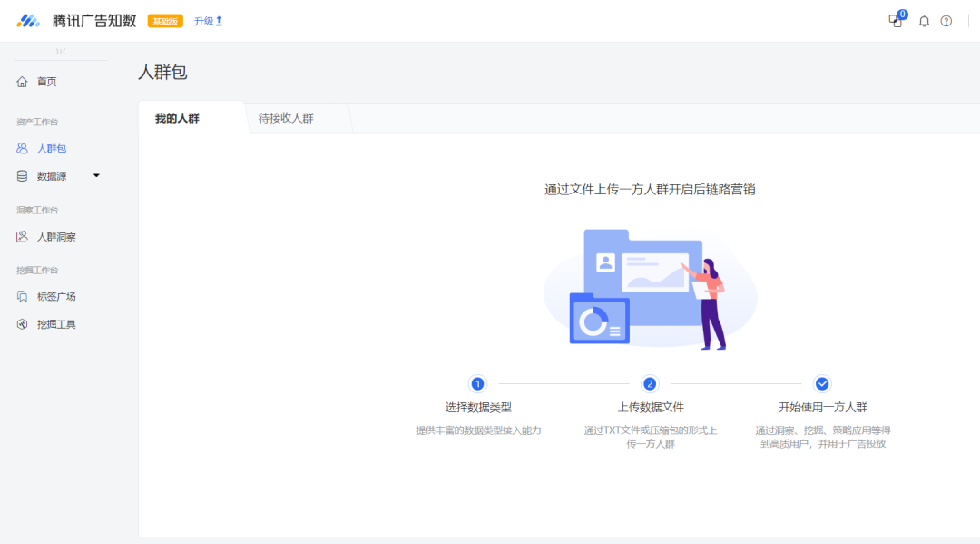Open the 人群包 audience package sidebar icon
The height and width of the screenshot is (544, 980).
(22, 148)
